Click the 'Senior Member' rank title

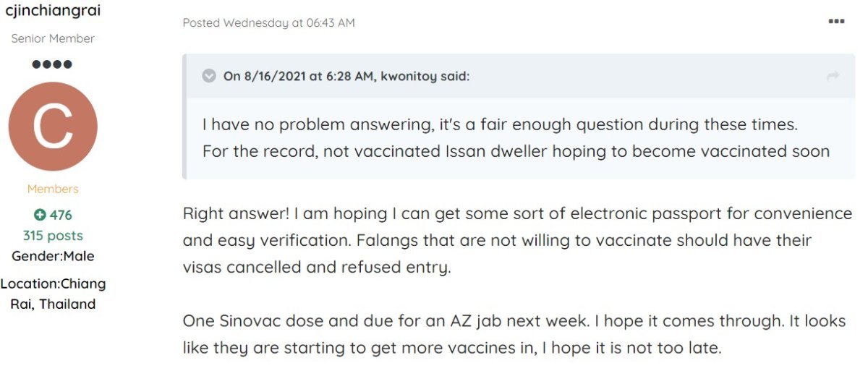[x=53, y=38]
